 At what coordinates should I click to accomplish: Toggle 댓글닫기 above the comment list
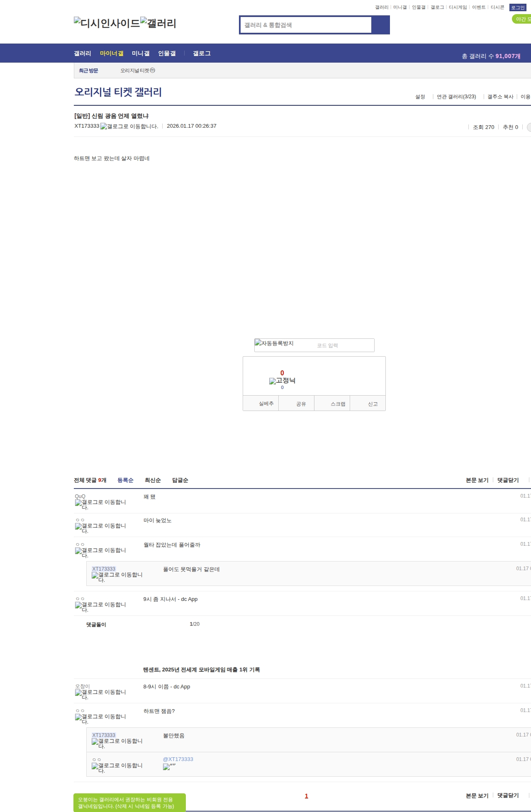click(508, 480)
